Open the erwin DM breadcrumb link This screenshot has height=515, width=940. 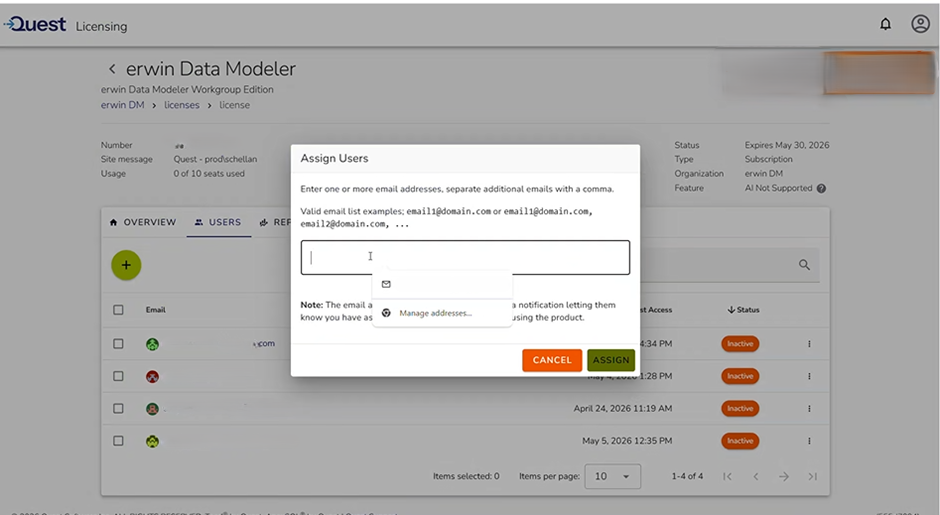[x=122, y=105]
